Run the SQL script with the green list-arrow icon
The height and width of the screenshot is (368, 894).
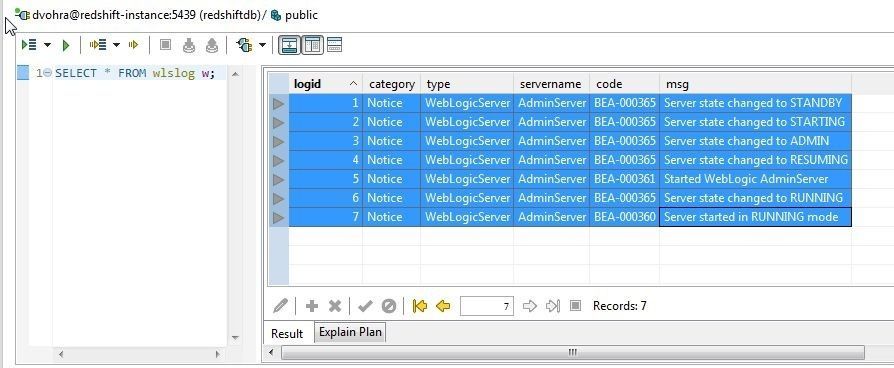point(29,45)
